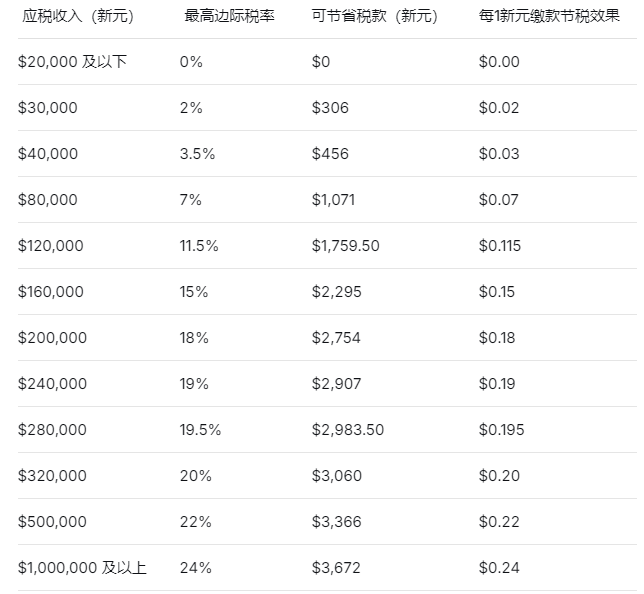Click the 应税收入（新元）column header

[x=78, y=17]
